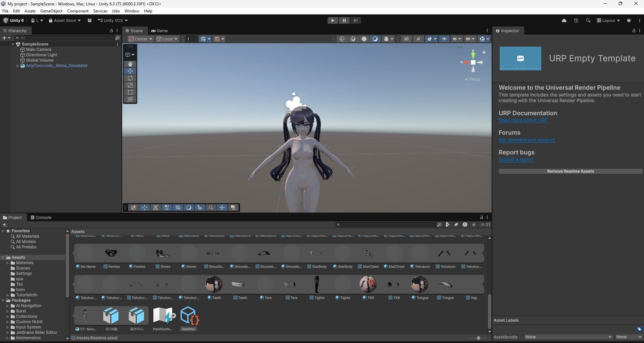Open the Read more about URP link

tap(523, 120)
